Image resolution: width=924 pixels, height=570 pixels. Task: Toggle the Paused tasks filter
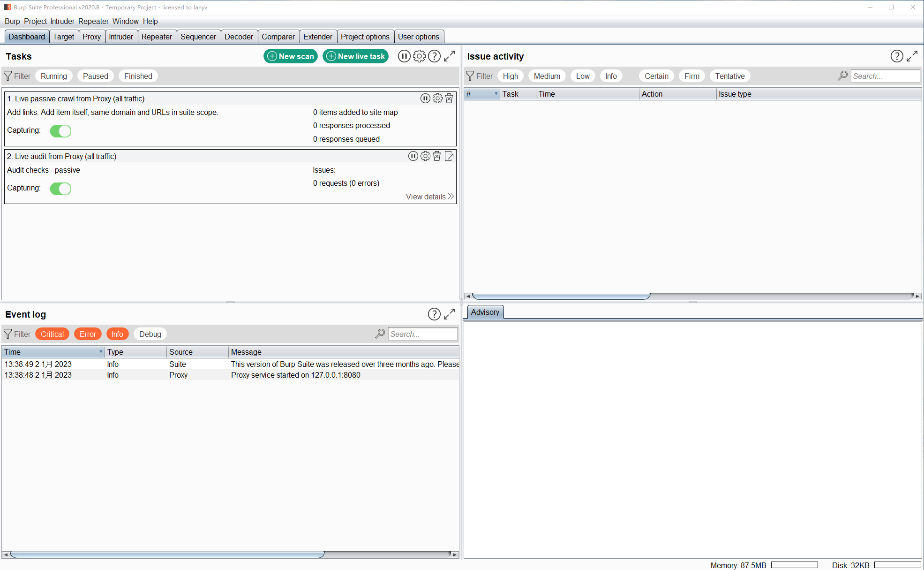coord(96,76)
